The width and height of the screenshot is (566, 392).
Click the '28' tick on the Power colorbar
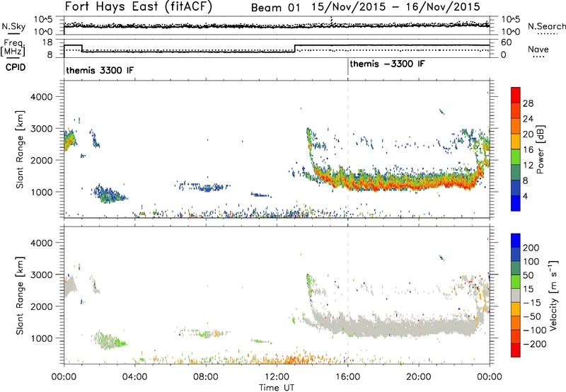tap(528, 103)
